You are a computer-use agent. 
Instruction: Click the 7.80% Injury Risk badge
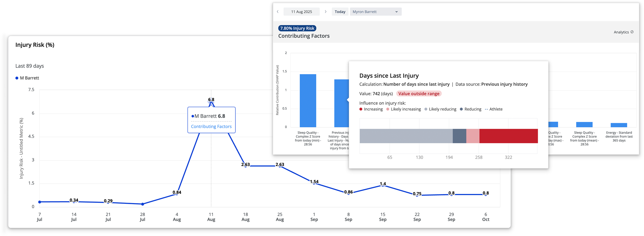coord(297,29)
